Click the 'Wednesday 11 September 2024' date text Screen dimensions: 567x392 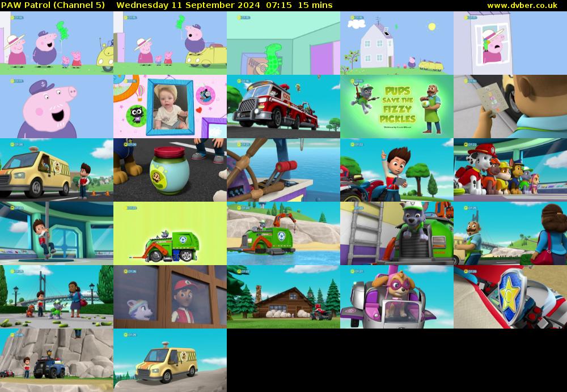[188, 5]
